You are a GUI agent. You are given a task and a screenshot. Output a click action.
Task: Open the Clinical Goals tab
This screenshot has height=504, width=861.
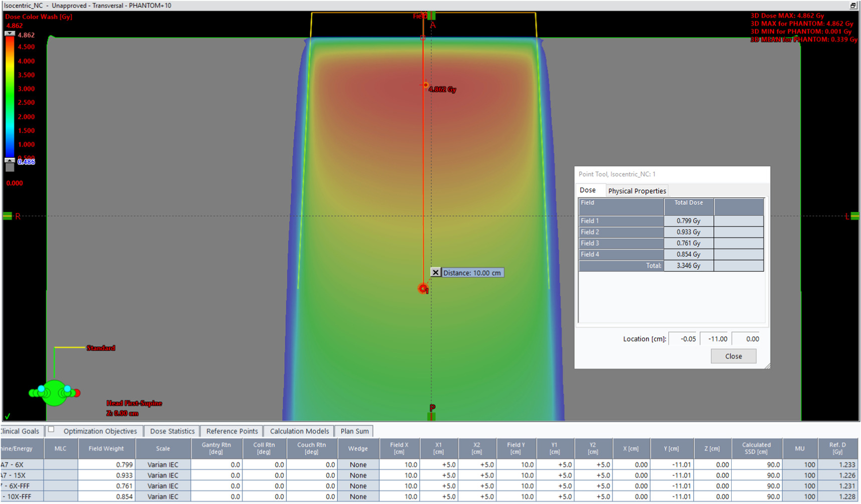(x=20, y=431)
